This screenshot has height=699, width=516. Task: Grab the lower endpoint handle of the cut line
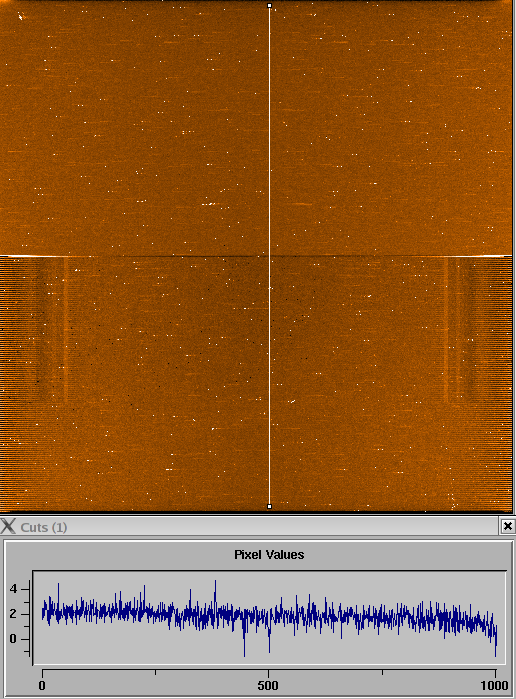[269, 506]
